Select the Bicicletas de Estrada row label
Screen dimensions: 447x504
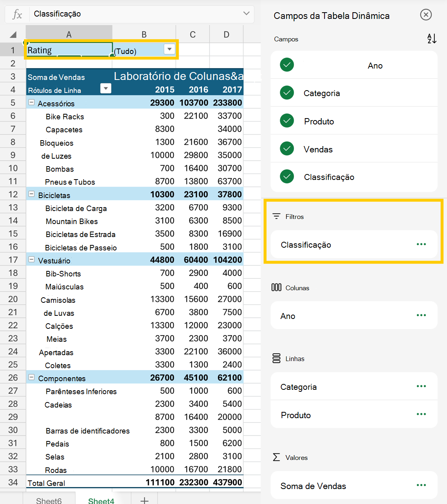(x=80, y=234)
